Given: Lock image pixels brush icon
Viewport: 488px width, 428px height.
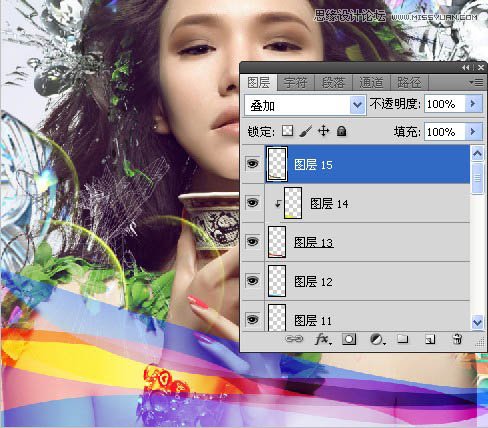Looking at the screenshot, I should click(305, 131).
